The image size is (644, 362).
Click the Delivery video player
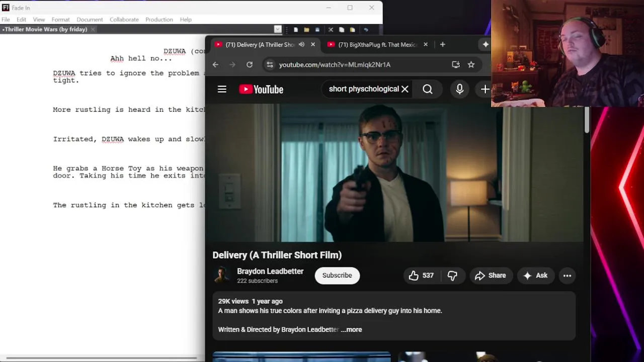(x=394, y=172)
